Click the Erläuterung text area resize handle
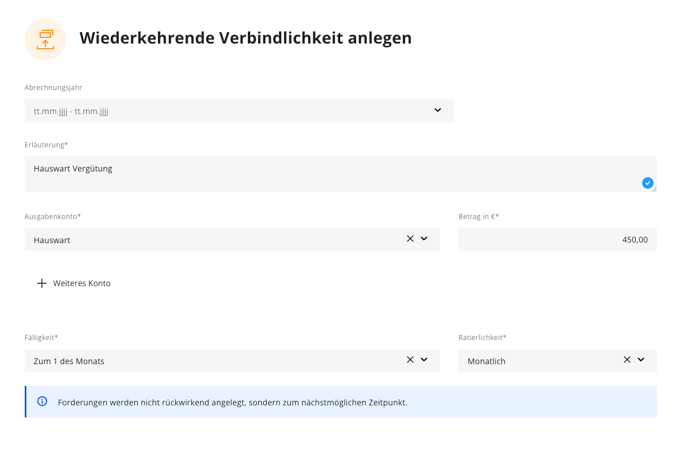The width and height of the screenshot is (688, 453). click(654, 189)
